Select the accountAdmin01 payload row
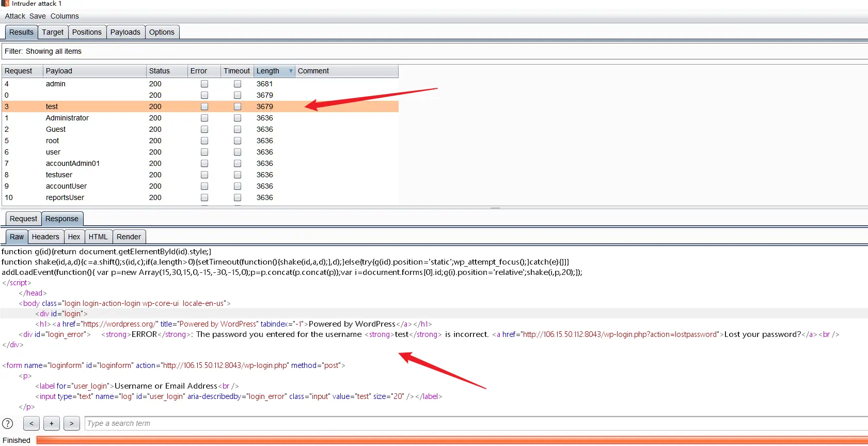Screen dimensions: 868x446 200,163
